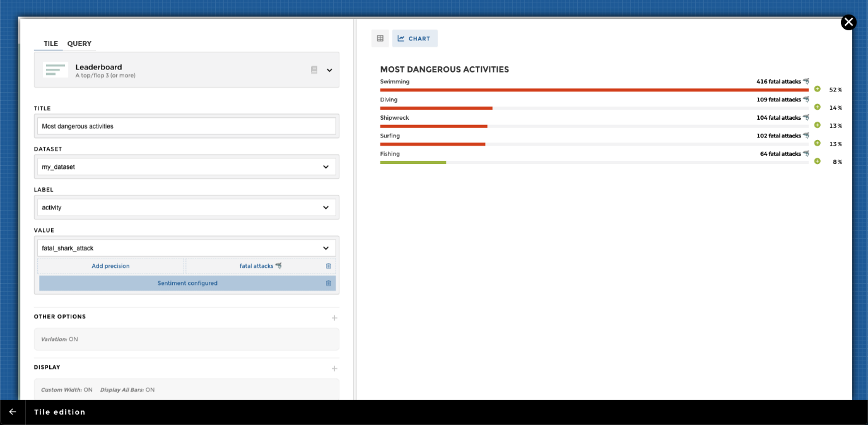Click the green variation icon for Diving

[818, 107]
